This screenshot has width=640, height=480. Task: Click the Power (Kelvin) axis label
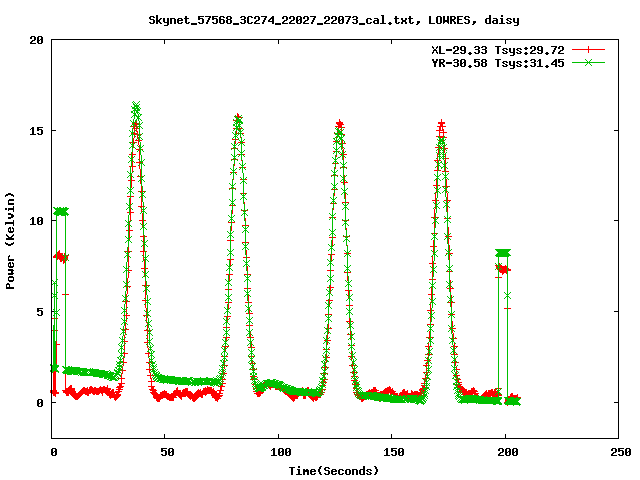(10, 241)
